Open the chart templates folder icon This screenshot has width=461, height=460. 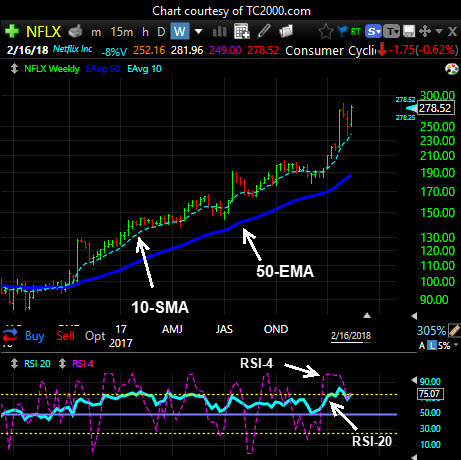[286, 31]
